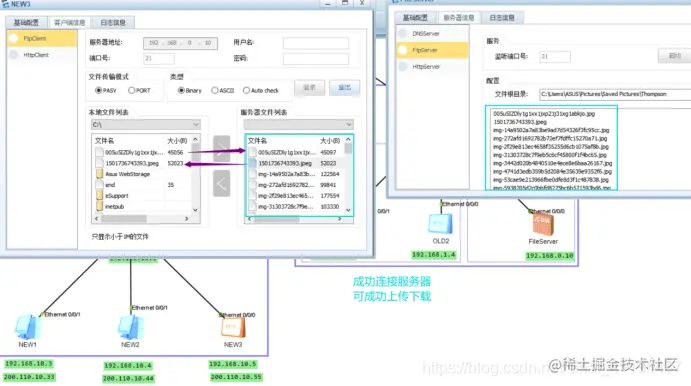Choose HttpClient in the NEW3 sidebar

pos(42,55)
